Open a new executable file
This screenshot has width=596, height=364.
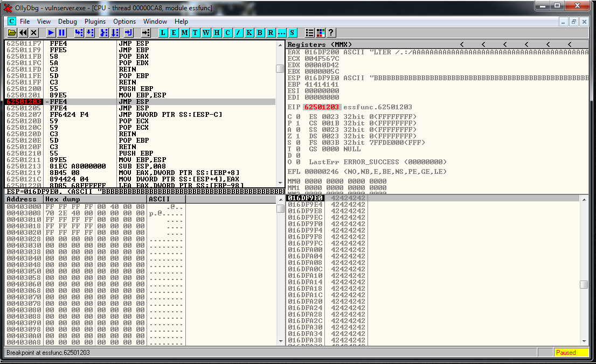click(11, 32)
